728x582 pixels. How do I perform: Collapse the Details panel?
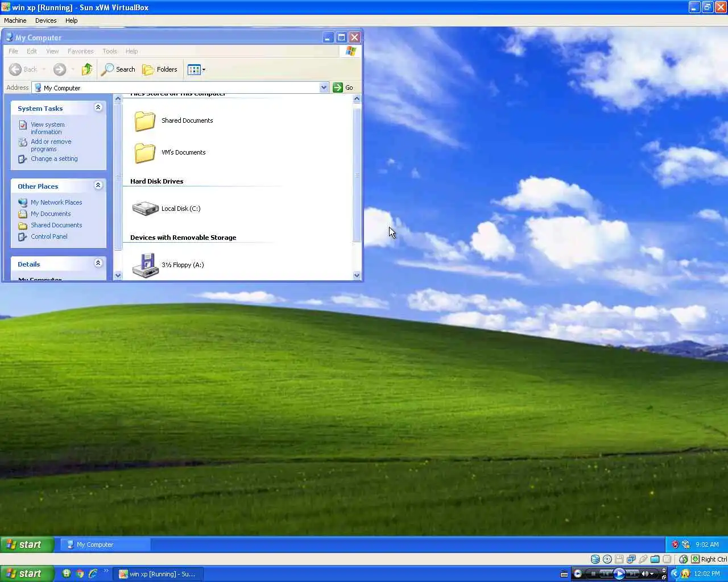pyautogui.click(x=98, y=263)
